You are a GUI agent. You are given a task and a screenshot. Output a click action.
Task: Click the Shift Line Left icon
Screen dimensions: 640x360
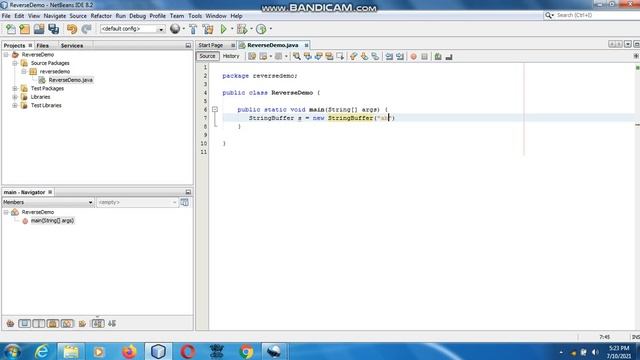[389, 57]
